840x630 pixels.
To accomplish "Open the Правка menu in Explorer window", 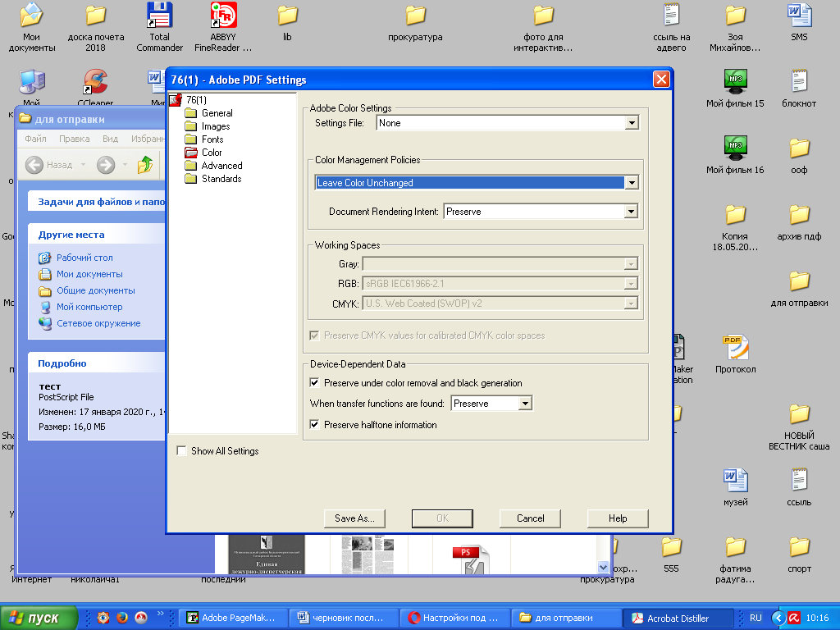I will point(74,139).
